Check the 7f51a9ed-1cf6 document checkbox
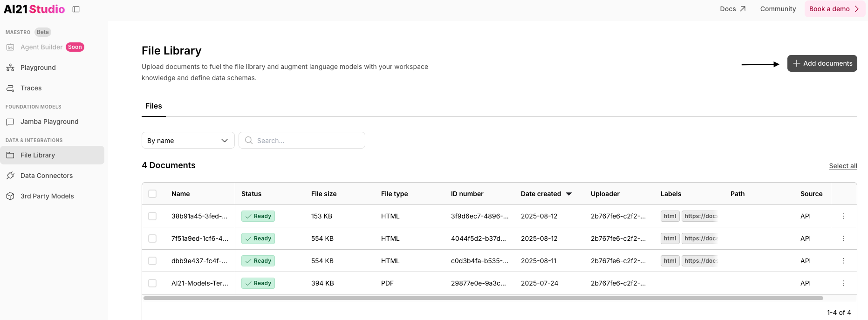The height and width of the screenshot is (320, 868). click(152, 238)
